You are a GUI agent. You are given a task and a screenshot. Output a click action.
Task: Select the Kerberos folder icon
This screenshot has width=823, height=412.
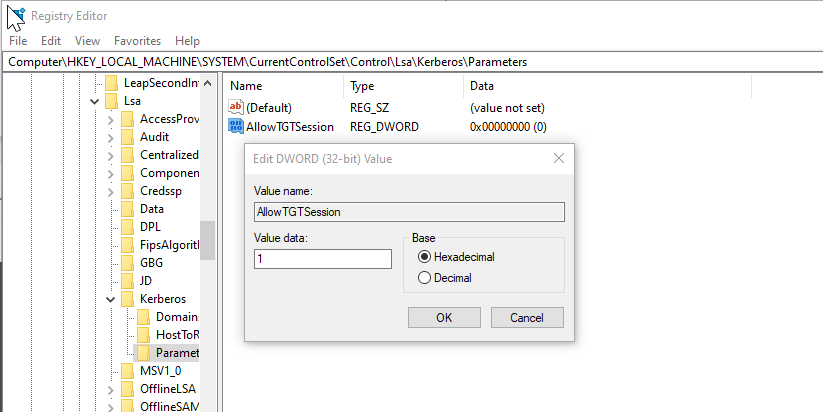[x=128, y=299]
